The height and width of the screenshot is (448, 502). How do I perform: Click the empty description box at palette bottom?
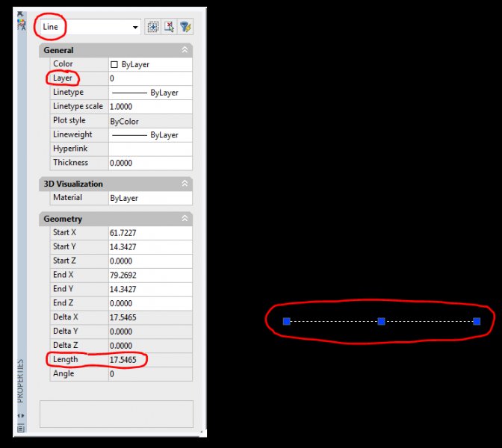[x=117, y=414]
